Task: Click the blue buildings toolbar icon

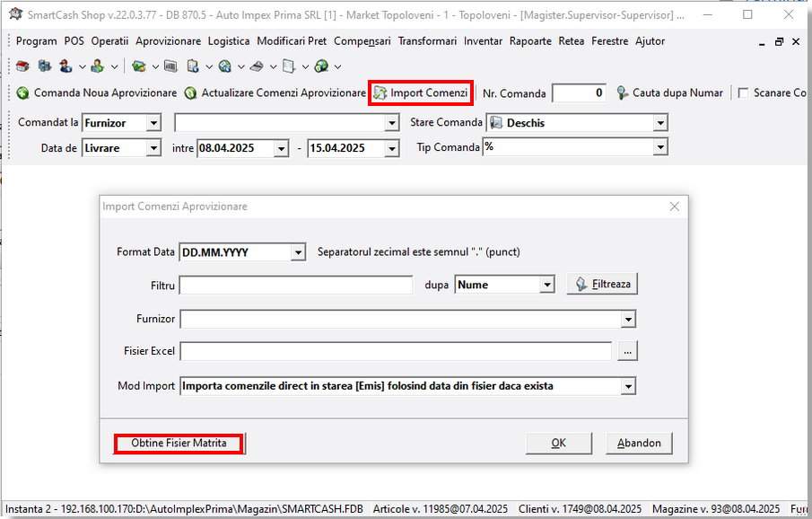Action: tap(45, 66)
